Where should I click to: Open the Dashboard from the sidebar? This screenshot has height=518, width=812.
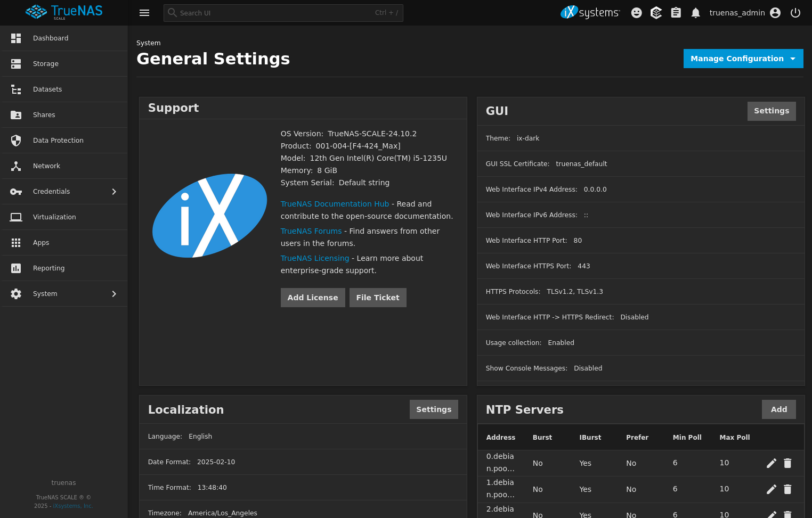tap(51, 38)
